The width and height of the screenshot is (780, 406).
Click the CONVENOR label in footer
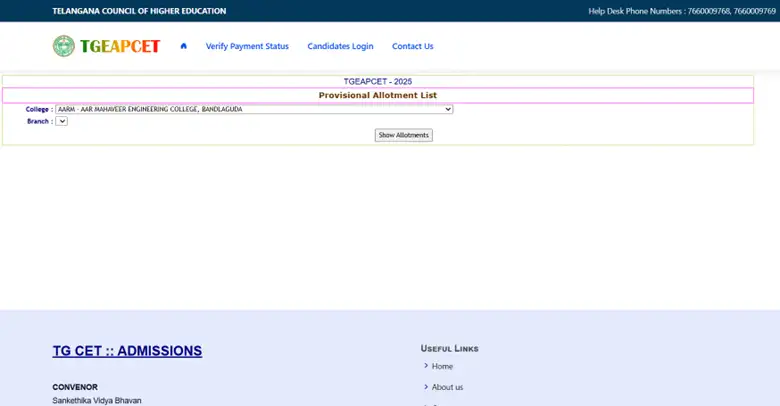point(75,387)
